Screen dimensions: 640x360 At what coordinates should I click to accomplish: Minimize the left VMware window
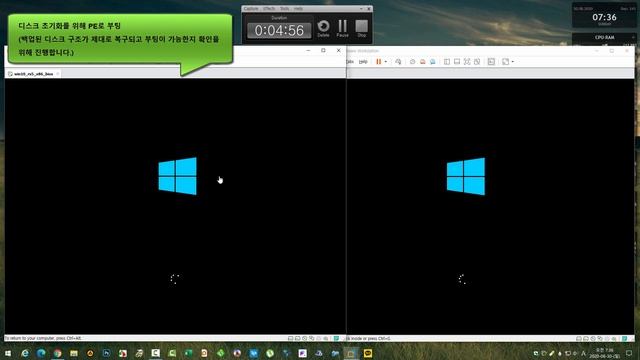(x=308, y=51)
